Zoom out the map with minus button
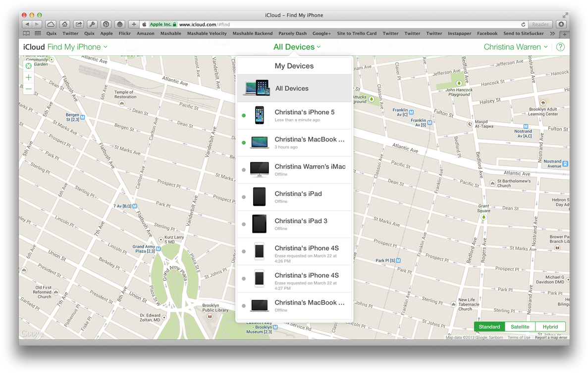The width and height of the screenshot is (588, 373). (29, 89)
